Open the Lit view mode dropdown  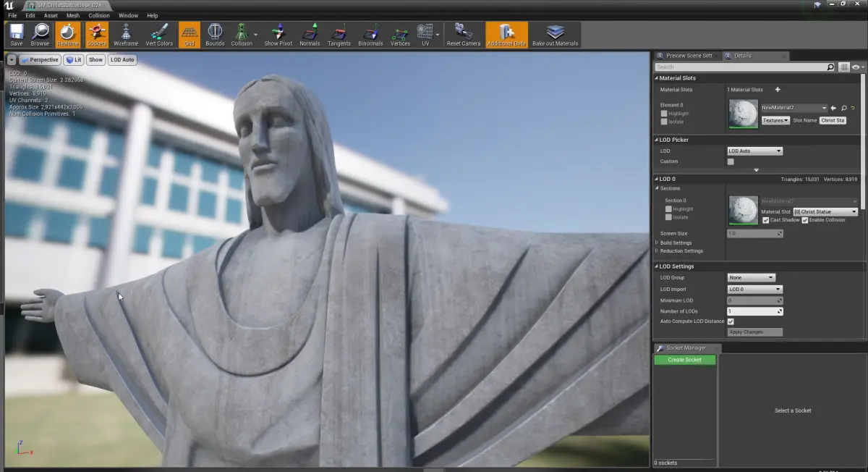[x=74, y=59]
